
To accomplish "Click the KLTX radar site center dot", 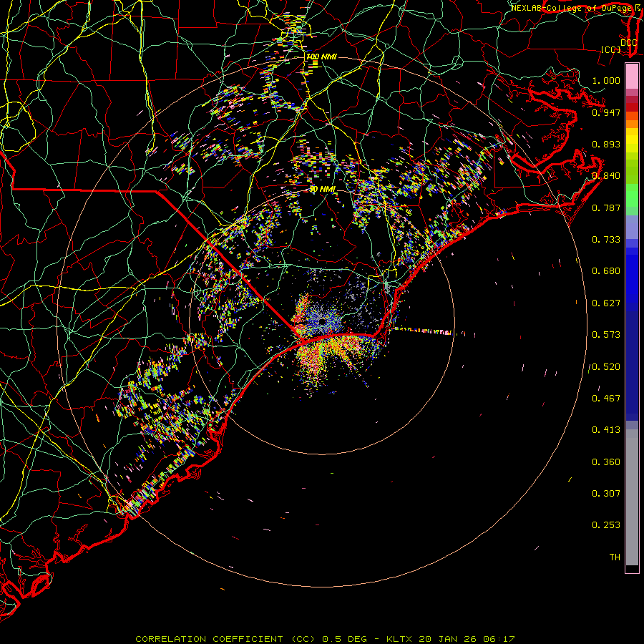I will 322,321.
